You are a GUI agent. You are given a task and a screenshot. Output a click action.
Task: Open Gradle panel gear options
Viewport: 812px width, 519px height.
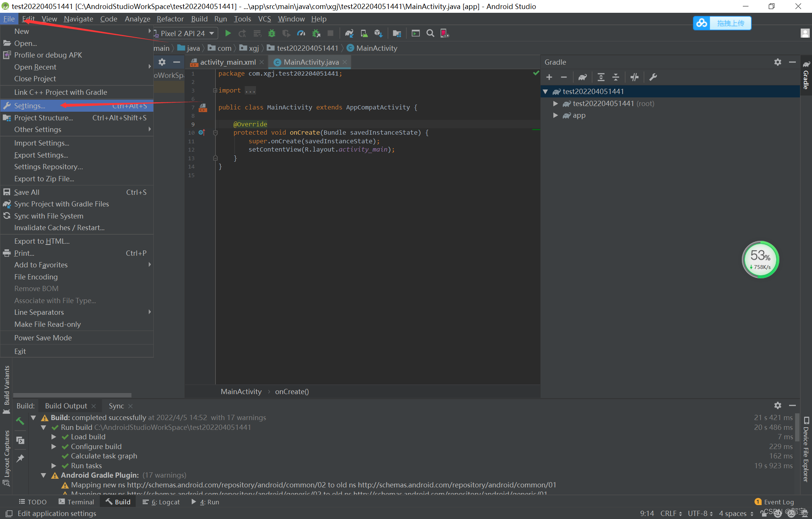tap(778, 62)
